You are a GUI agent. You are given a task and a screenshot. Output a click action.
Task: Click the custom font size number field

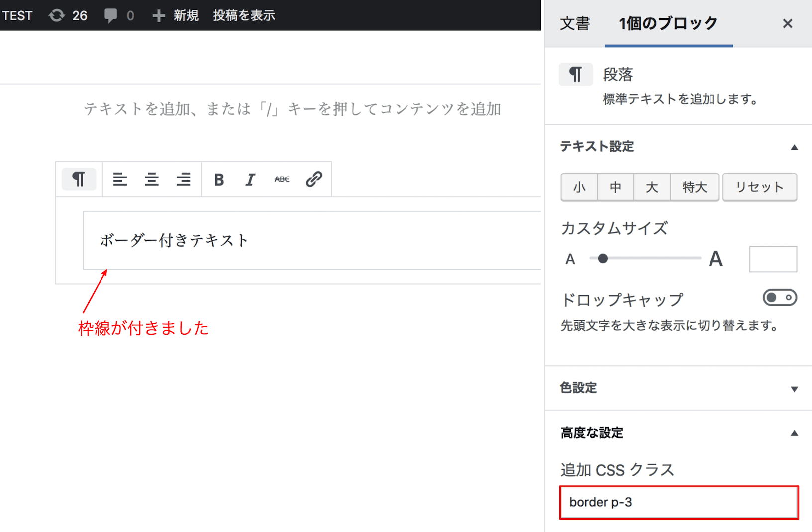(773, 259)
